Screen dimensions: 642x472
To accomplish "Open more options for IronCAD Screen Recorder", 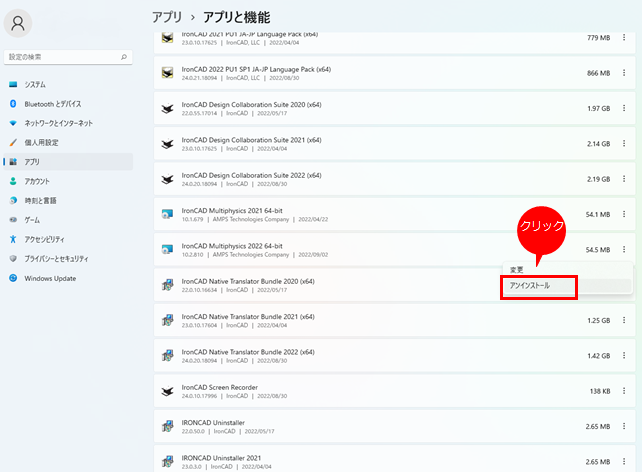I will tap(623, 391).
